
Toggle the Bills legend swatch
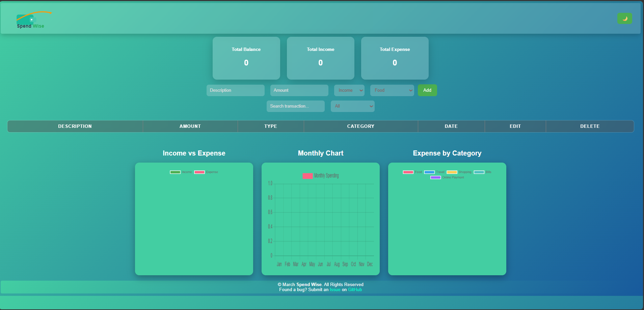pos(479,172)
